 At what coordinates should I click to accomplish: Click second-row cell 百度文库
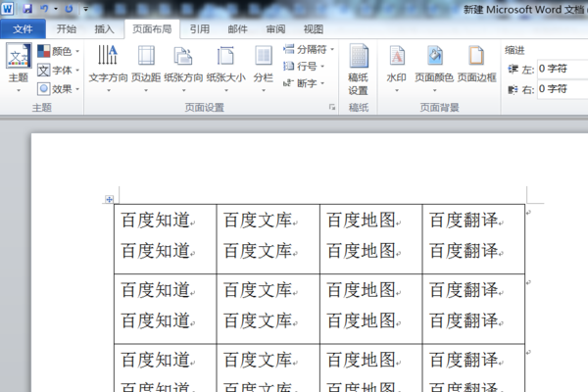[x=269, y=309]
